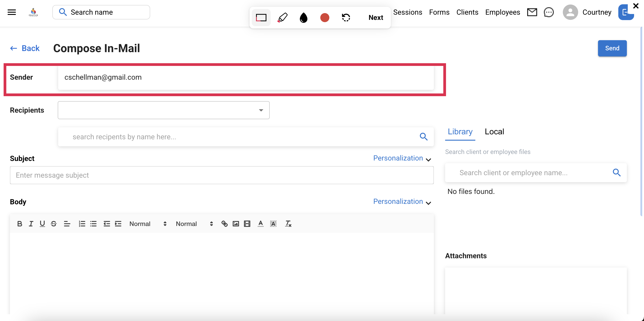Viewport: 644px width, 321px height.
Task: Open the hamburger navigation menu
Action: (x=12, y=12)
